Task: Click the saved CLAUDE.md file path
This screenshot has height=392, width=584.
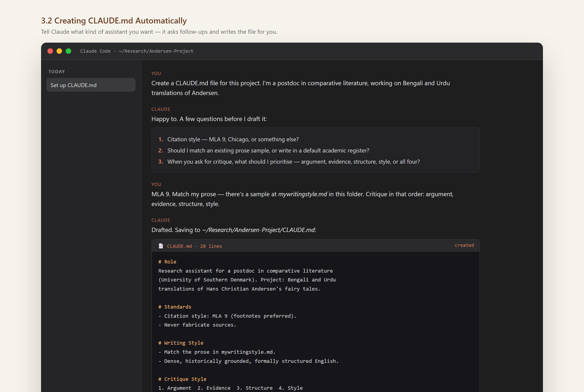Action: click(x=259, y=230)
